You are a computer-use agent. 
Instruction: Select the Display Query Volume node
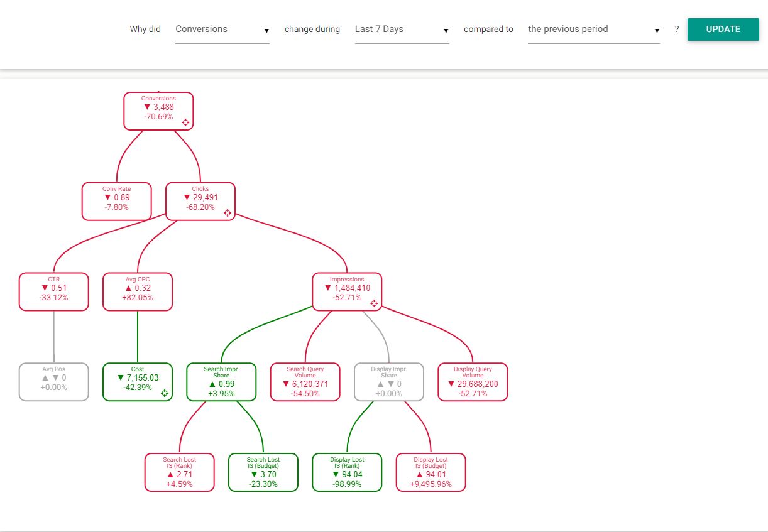tap(473, 382)
